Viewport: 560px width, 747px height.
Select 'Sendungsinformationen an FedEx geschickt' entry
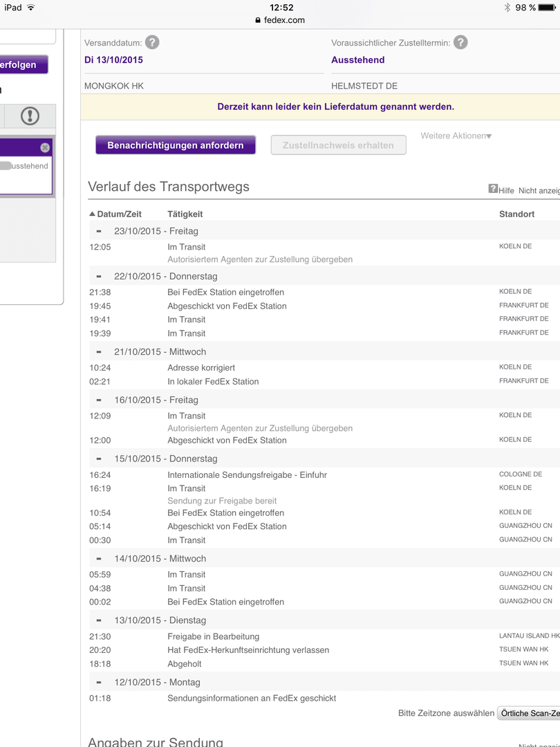click(252, 699)
